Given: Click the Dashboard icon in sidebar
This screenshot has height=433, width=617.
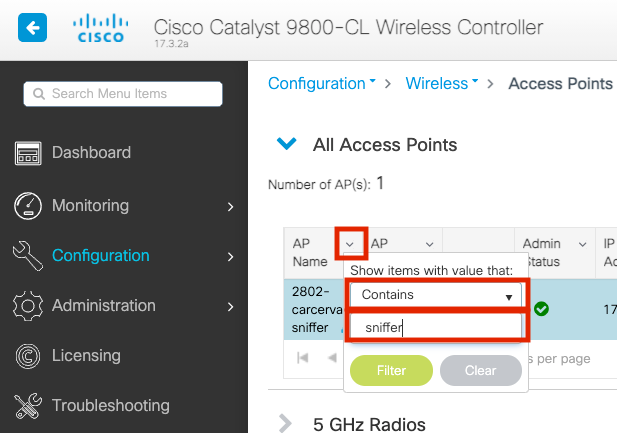Looking at the screenshot, I should [28, 153].
